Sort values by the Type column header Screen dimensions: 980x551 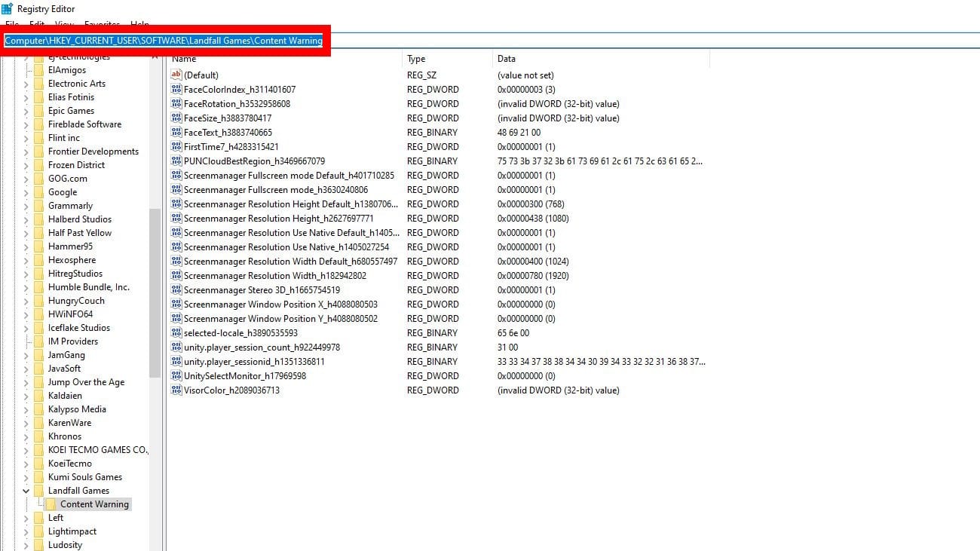pos(447,59)
